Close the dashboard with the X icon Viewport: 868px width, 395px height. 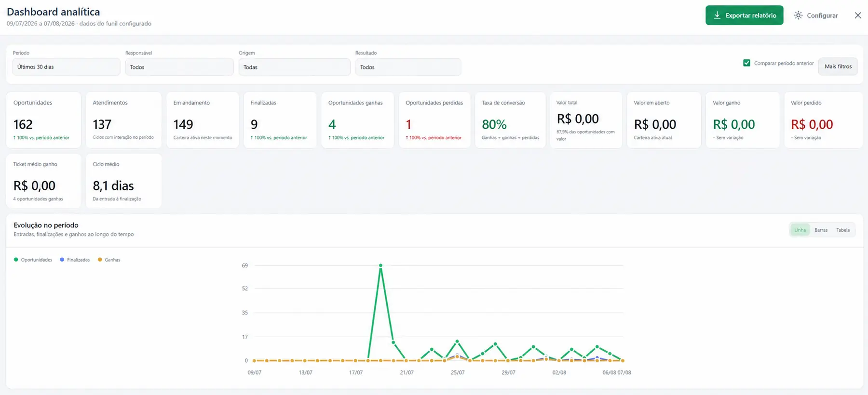point(858,15)
